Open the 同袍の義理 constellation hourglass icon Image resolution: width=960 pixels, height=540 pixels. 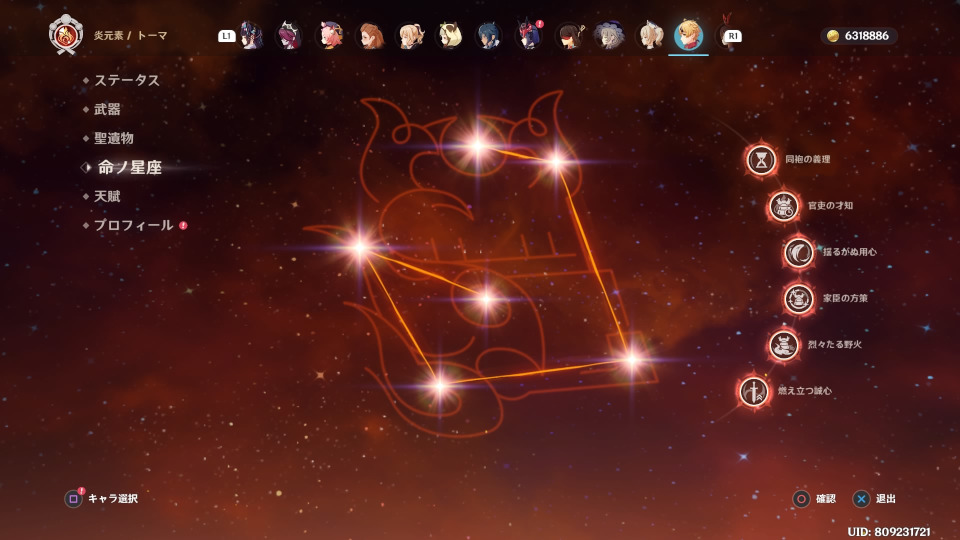[x=760, y=160]
